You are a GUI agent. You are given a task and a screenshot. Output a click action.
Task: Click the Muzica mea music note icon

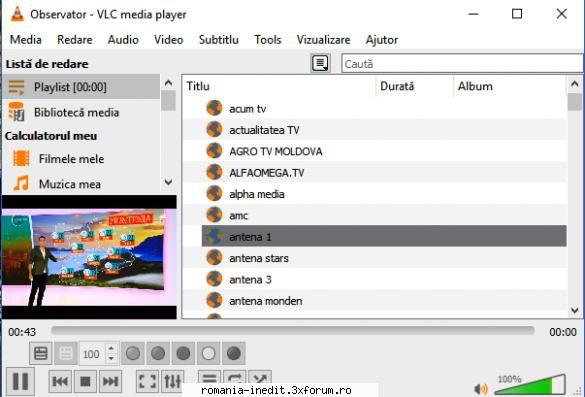pyautogui.click(x=21, y=183)
